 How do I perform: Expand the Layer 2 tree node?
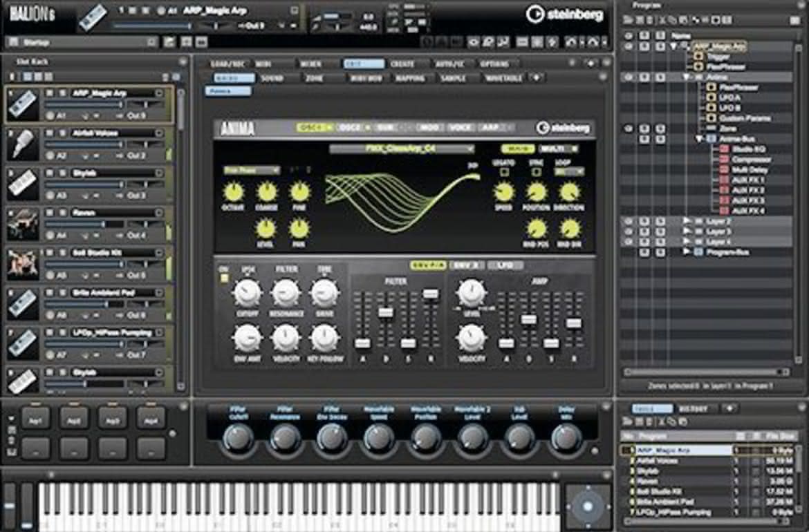[687, 220]
